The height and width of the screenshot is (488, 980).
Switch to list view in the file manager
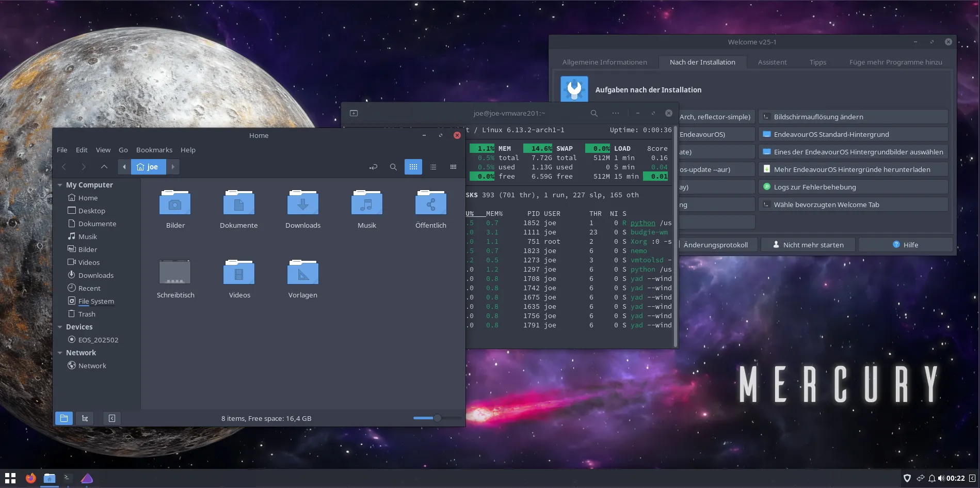[433, 167]
